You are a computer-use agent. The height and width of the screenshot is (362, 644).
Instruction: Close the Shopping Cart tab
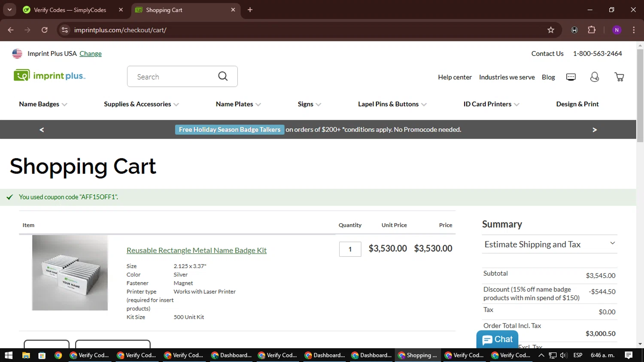pos(233,10)
